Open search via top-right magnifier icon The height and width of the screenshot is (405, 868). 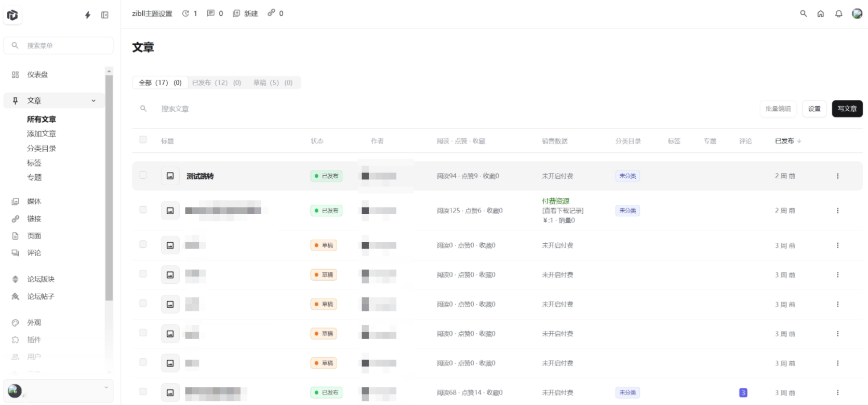(x=803, y=14)
